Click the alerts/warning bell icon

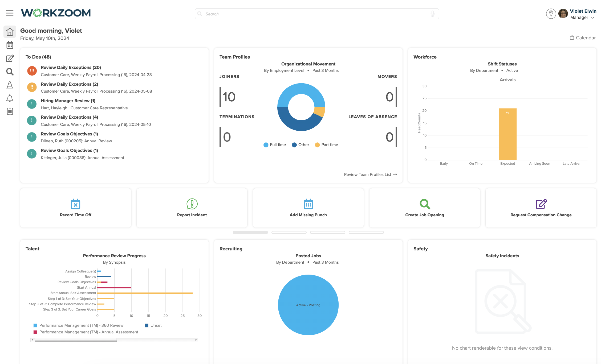(x=9, y=98)
